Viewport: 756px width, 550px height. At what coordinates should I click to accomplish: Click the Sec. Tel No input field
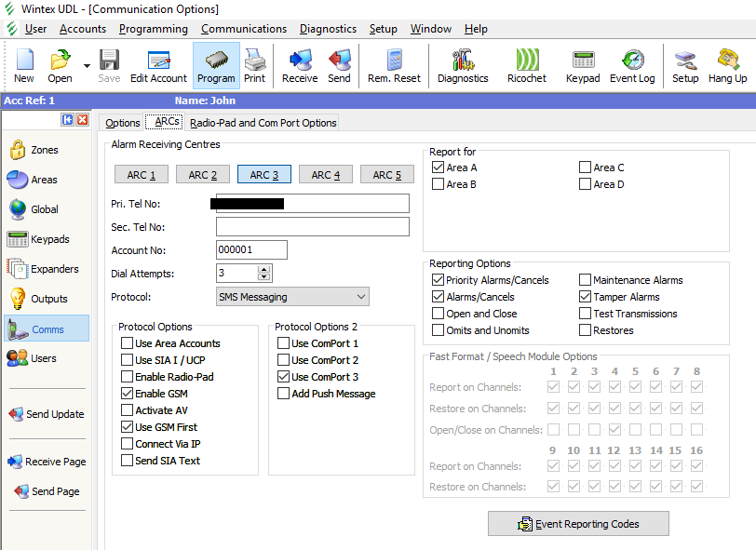(x=313, y=226)
